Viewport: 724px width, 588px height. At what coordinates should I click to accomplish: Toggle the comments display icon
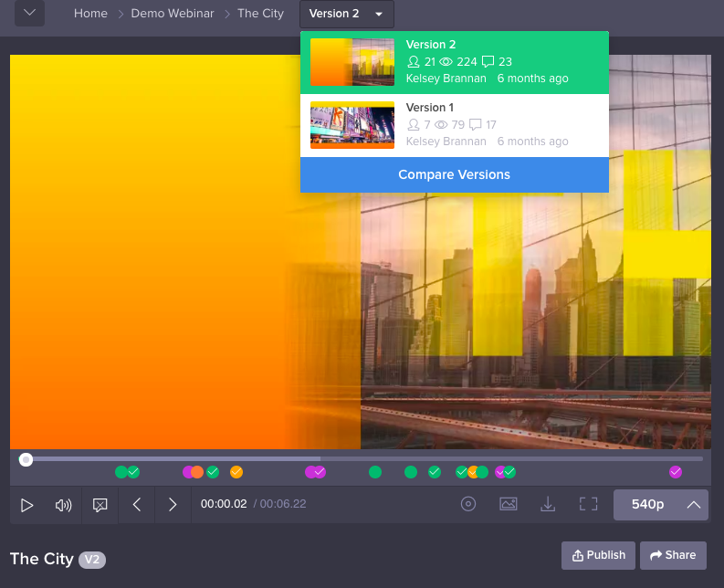100,505
